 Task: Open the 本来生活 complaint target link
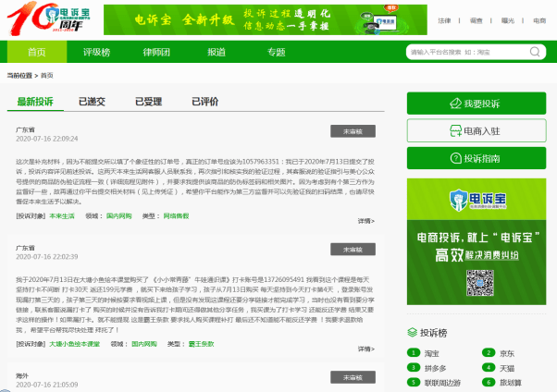click(62, 216)
